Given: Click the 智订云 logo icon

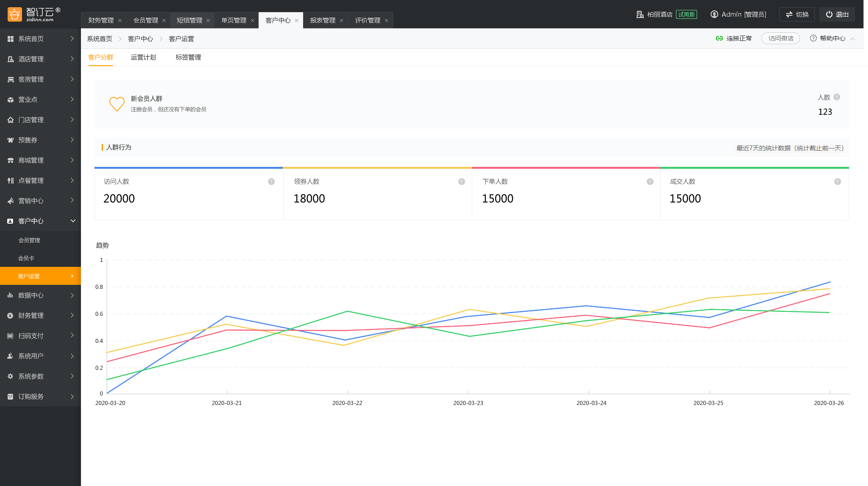Looking at the screenshot, I should 14,14.
